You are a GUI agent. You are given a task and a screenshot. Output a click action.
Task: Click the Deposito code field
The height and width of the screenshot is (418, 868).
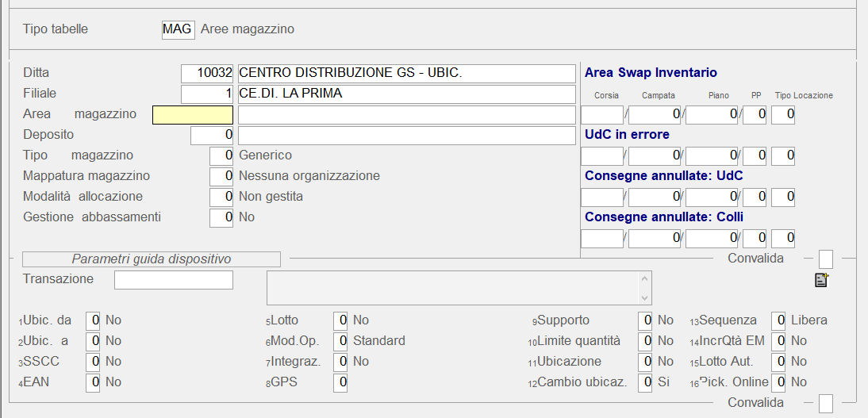click(x=212, y=136)
